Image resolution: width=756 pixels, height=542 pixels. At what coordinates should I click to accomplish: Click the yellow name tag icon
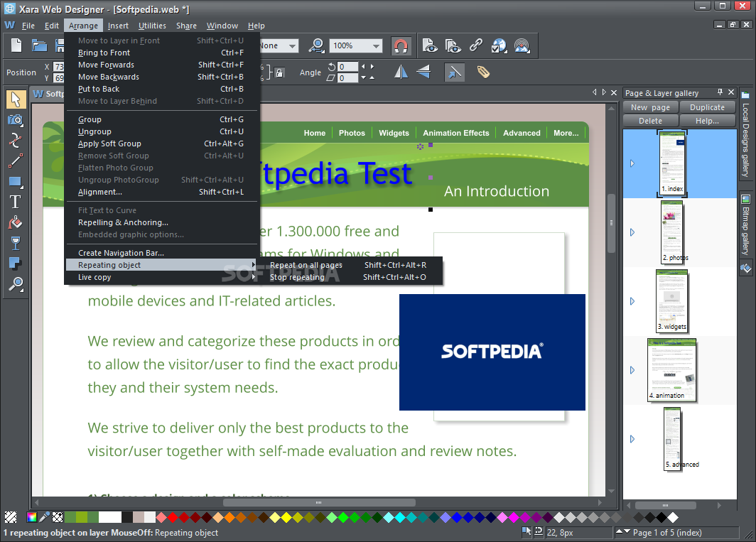[x=483, y=72]
